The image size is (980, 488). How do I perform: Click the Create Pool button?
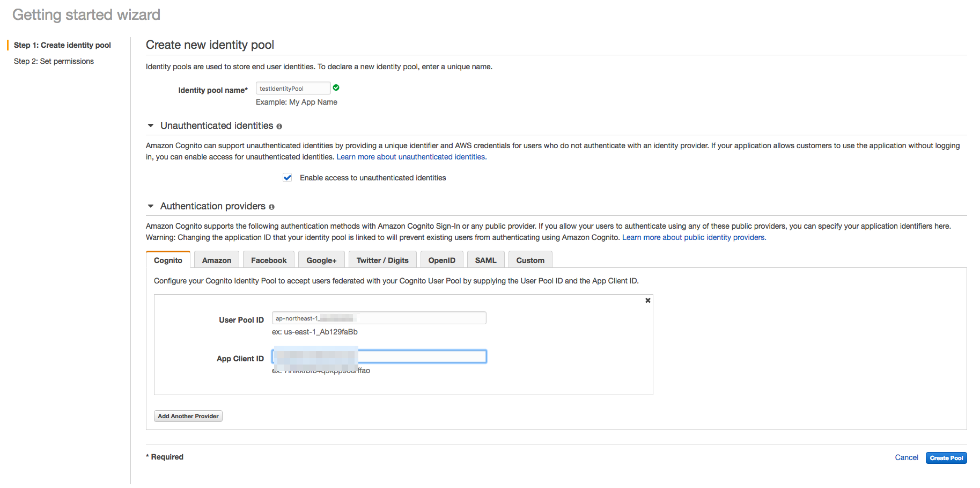point(946,458)
